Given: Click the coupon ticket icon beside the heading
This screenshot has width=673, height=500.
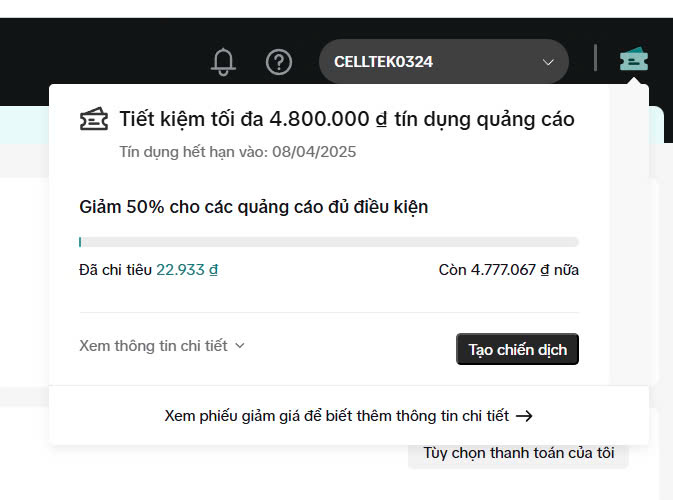Looking at the screenshot, I should click(94, 119).
